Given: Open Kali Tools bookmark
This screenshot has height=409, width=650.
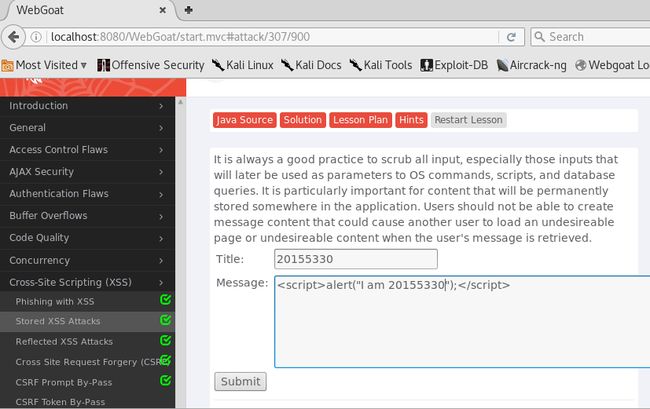Looking at the screenshot, I should tap(381, 65).
